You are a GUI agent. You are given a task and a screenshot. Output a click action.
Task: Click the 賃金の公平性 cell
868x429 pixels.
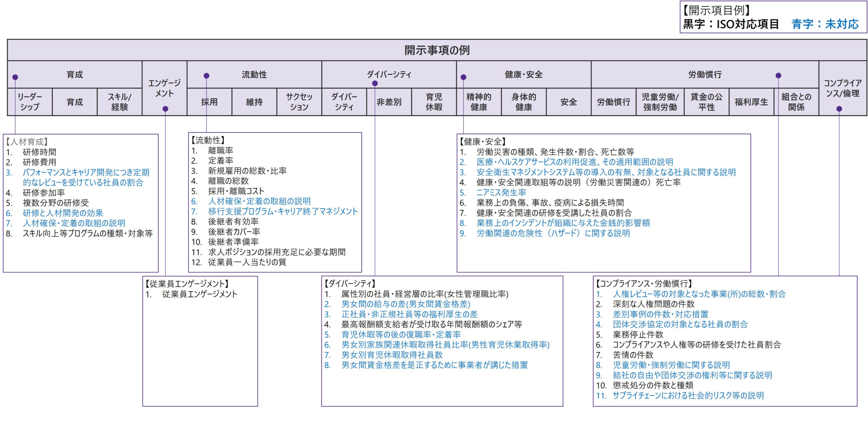pyautogui.click(x=706, y=102)
